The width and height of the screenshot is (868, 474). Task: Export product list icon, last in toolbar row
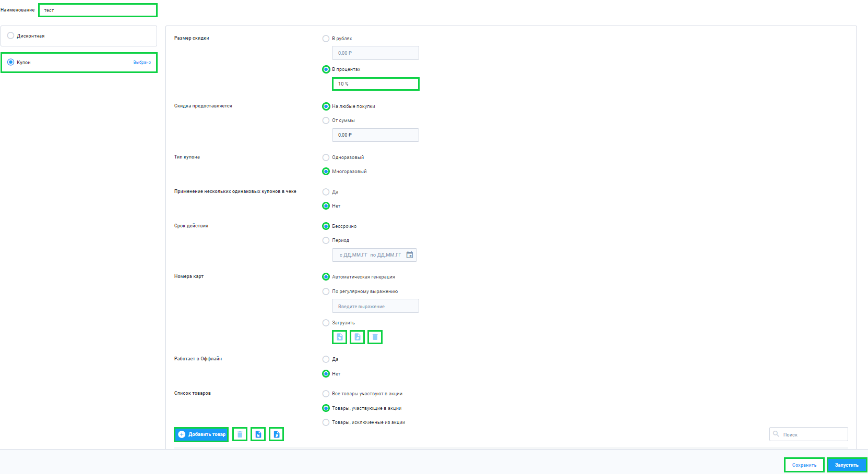tap(276, 434)
